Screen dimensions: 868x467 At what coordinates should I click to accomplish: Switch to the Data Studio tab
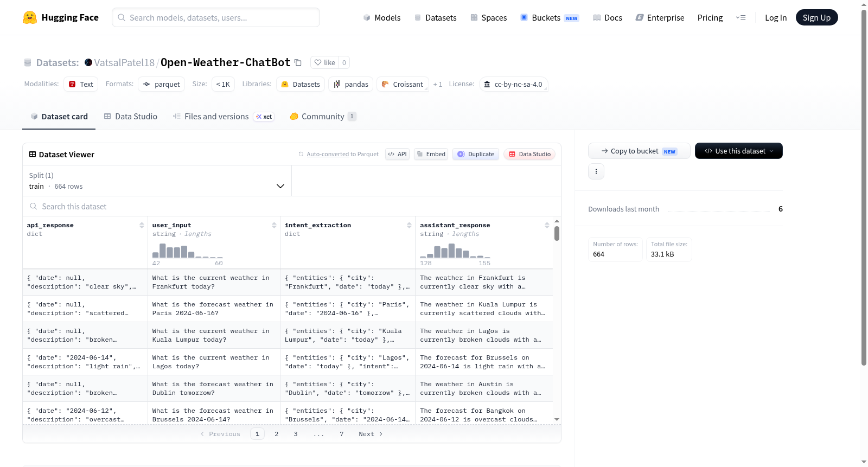tap(130, 116)
